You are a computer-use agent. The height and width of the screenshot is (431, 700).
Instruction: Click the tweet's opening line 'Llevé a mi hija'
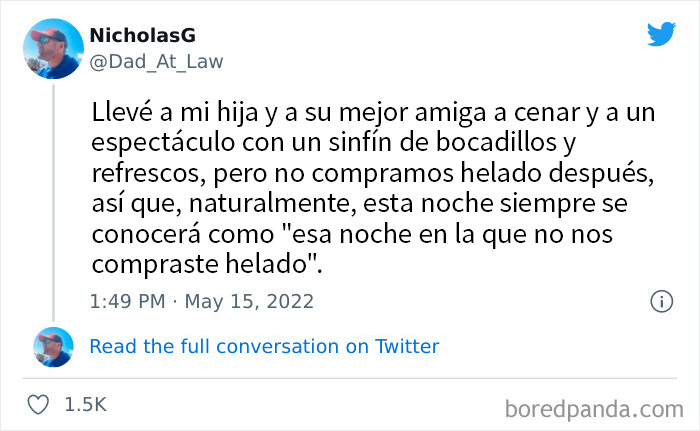[x=175, y=113]
